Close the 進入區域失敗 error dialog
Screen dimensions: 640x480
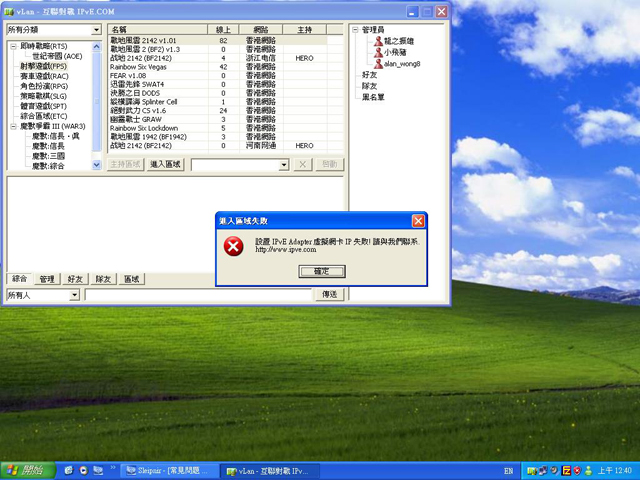(x=418, y=221)
